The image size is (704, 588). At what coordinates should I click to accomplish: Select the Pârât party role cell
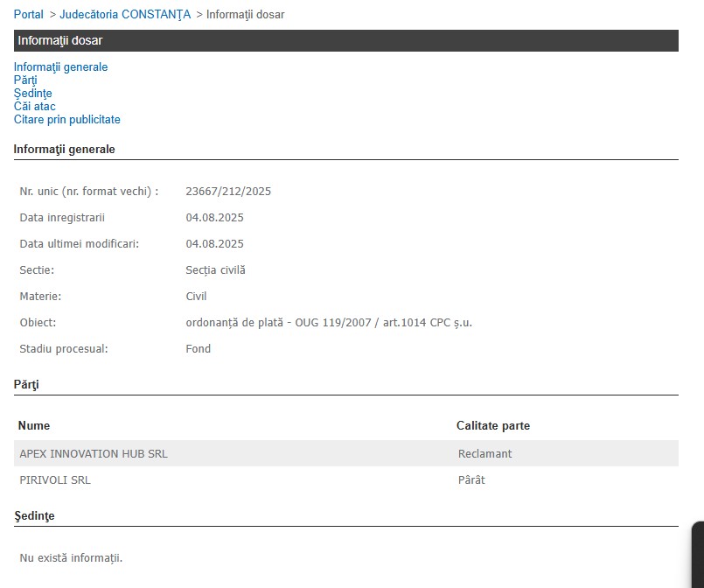click(x=471, y=480)
